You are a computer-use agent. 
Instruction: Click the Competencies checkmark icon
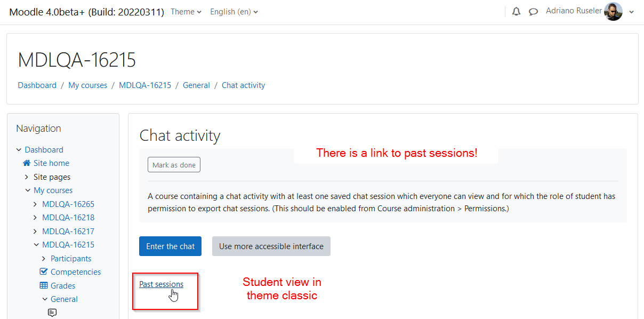44,272
